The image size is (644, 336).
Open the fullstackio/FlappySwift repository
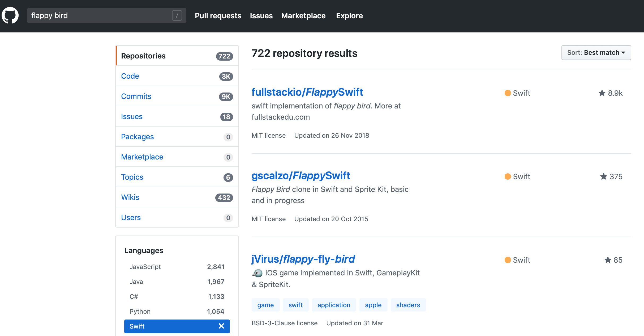click(307, 92)
